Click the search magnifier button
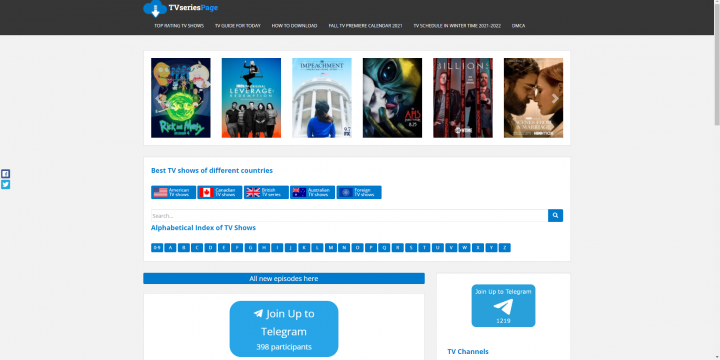Viewport: 720px width, 360px height. pyautogui.click(x=555, y=215)
